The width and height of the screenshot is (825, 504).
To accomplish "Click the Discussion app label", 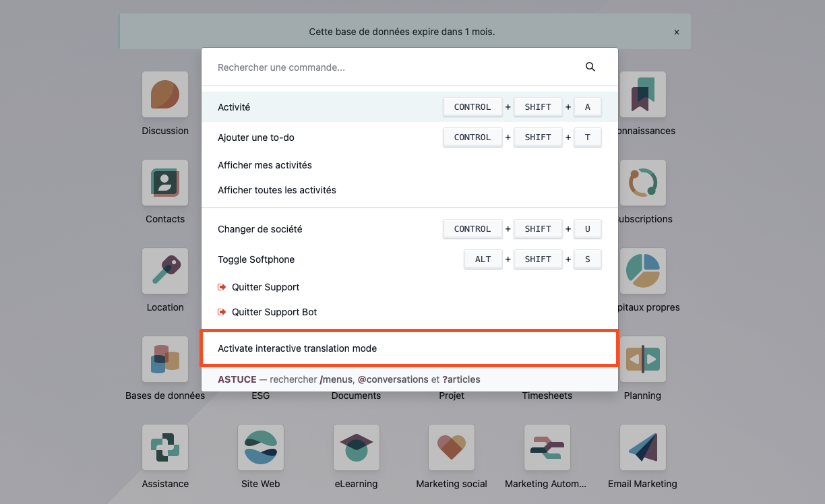I will 165,131.
